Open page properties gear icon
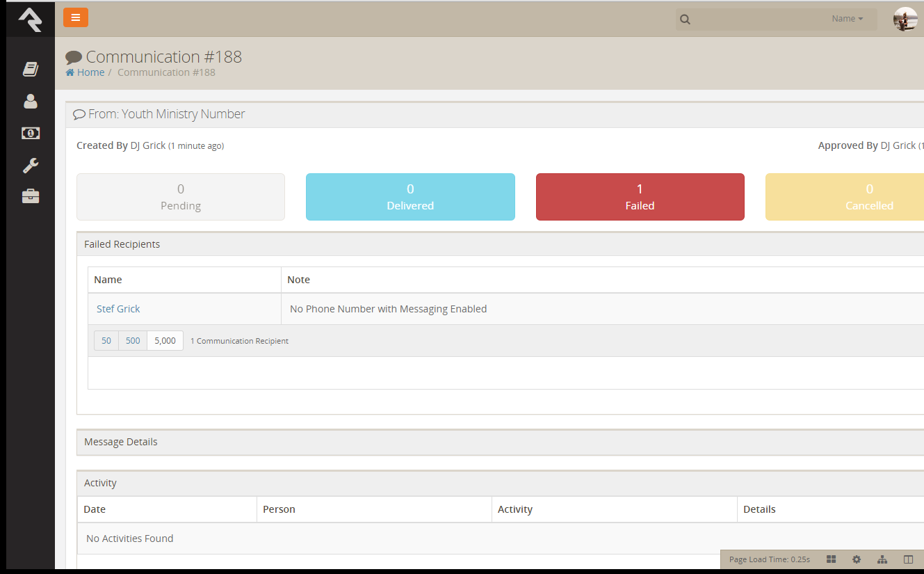The height and width of the screenshot is (574, 924). coord(857,559)
